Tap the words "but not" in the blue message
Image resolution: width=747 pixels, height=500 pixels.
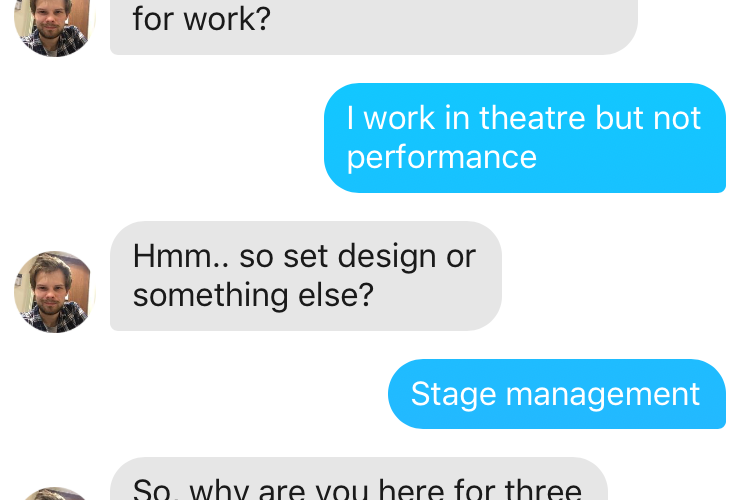(649, 118)
